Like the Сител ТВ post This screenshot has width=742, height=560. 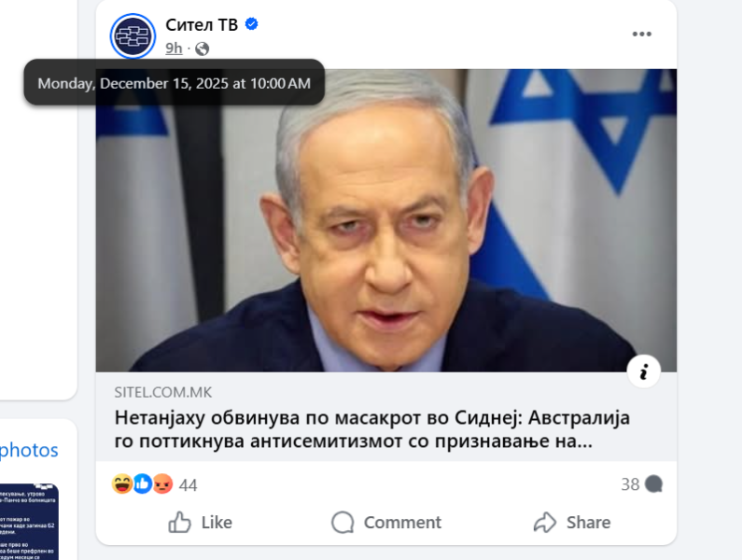[200, 522]
